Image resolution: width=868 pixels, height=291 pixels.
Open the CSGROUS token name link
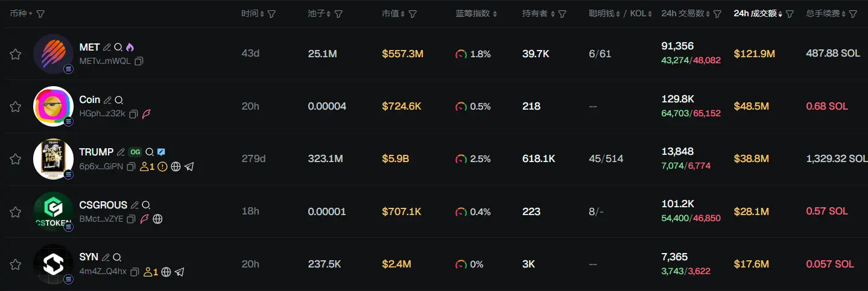click(x=103, y=205)
